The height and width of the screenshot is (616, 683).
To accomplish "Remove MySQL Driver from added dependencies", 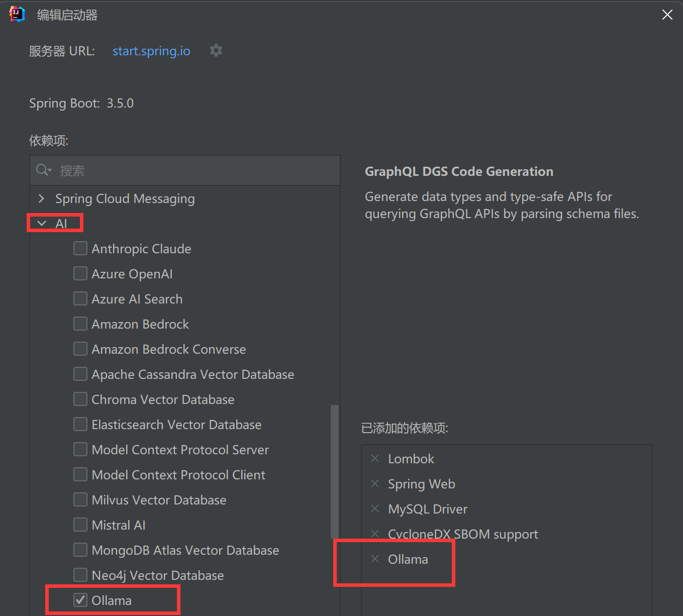I will point(375,508).
